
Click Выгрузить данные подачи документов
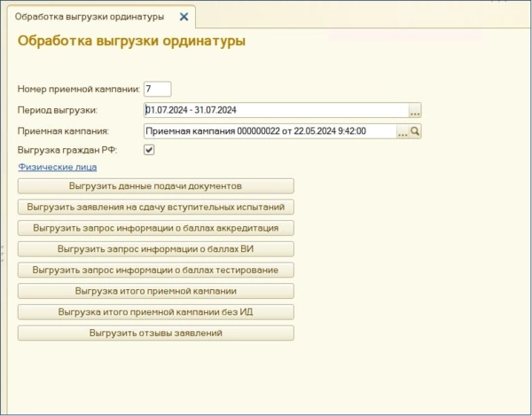tap(155, 186)
